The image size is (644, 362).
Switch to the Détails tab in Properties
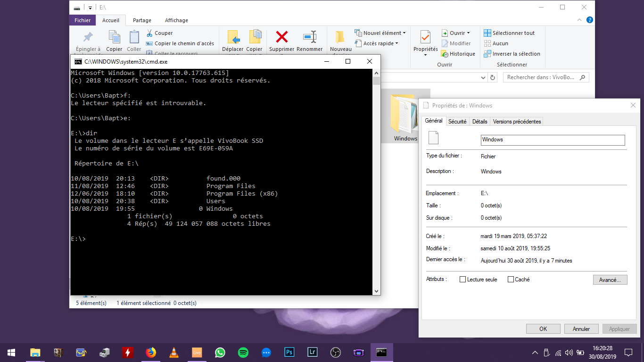(479, 122)
